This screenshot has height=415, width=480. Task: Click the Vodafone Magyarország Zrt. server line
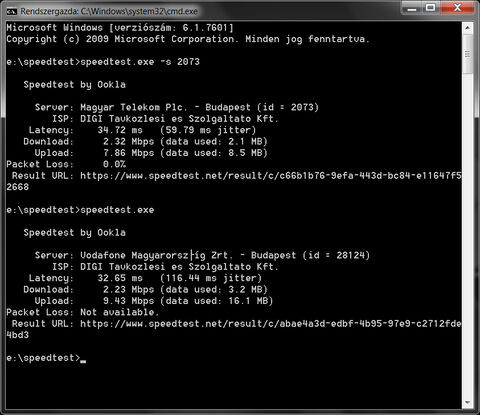(x=202, y=256)
